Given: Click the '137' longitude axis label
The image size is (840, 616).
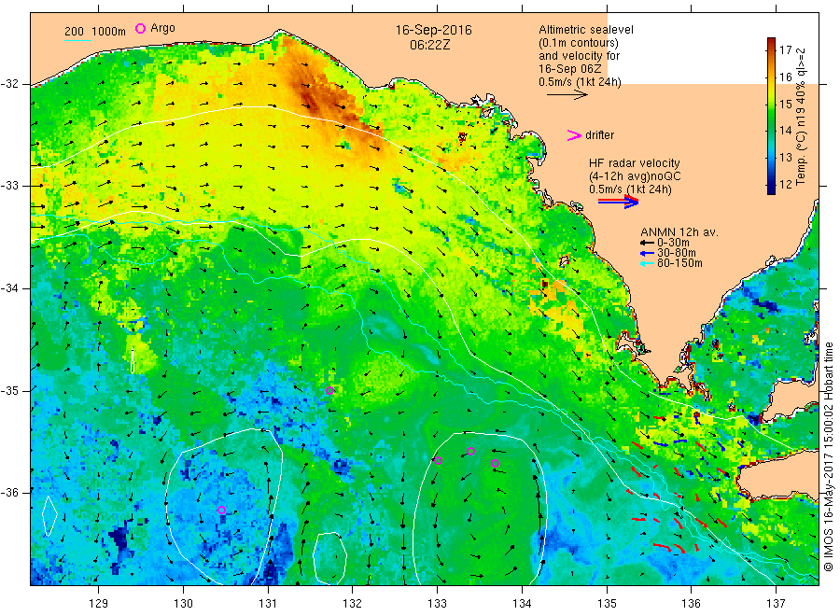Looking at the screenshot, I should tap(777, 604).
